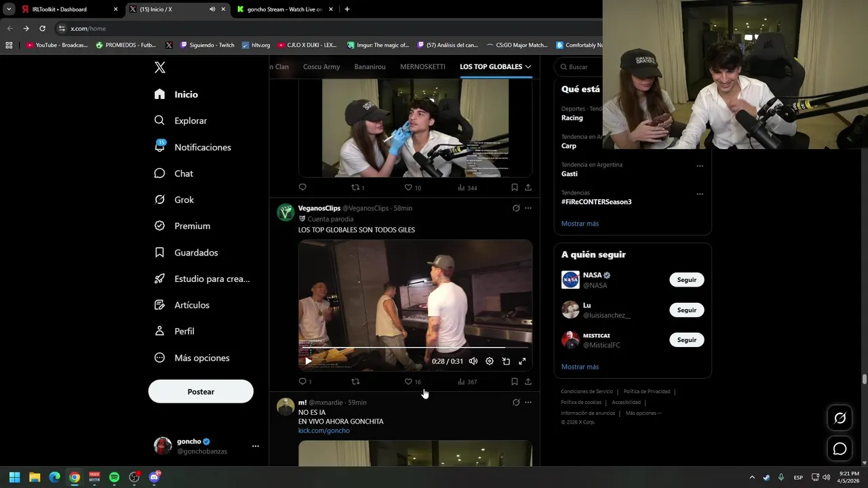Image resolution: width=868 pixels, height=488 pixels.
Task: Open the kick.com/goncho link
Action: tap(324, 430)
